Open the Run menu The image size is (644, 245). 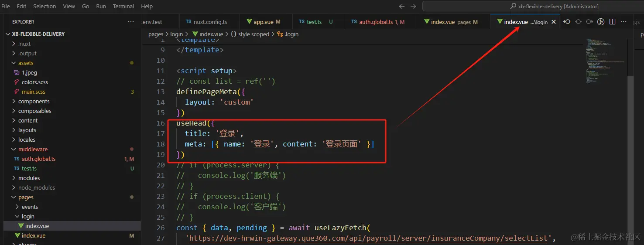pyautogui.click(x=101, y=7)
